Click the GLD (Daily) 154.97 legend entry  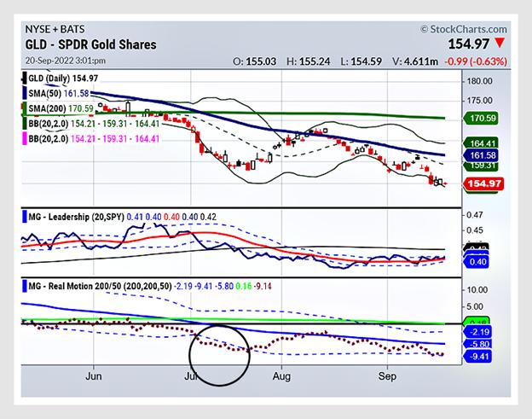[63, 79]
